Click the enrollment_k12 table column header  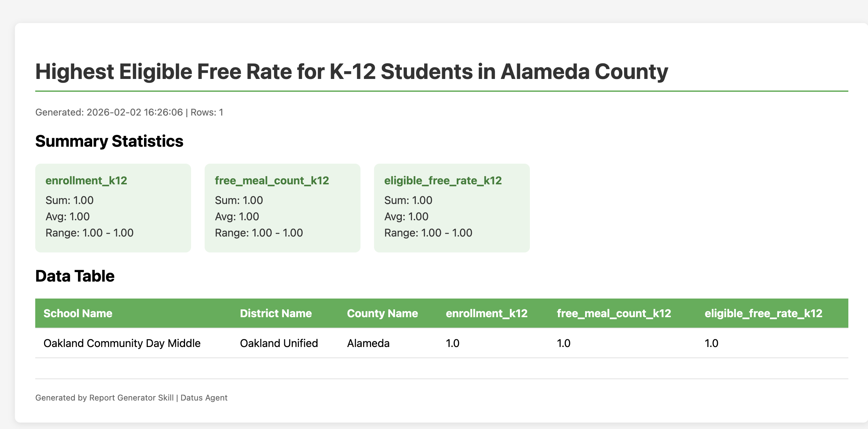click(x=487, y=313)
